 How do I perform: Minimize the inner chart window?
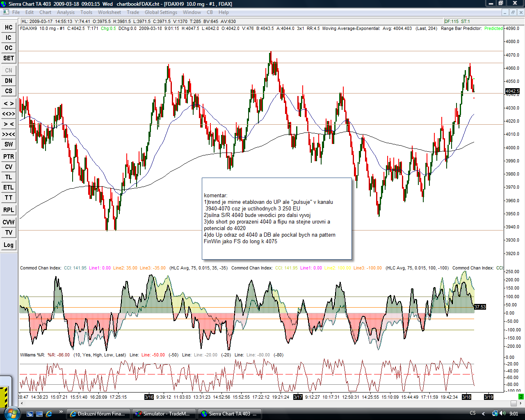pos(505,12)
